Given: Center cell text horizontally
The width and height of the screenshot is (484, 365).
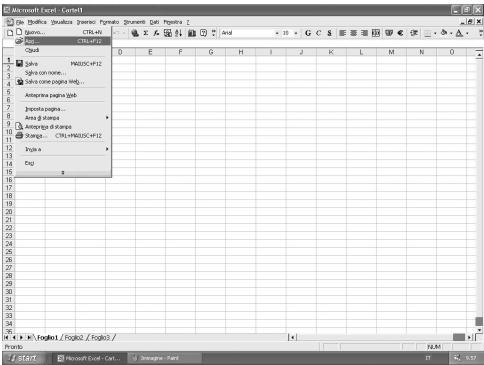Looking at the screenshot, I should 353,33.
